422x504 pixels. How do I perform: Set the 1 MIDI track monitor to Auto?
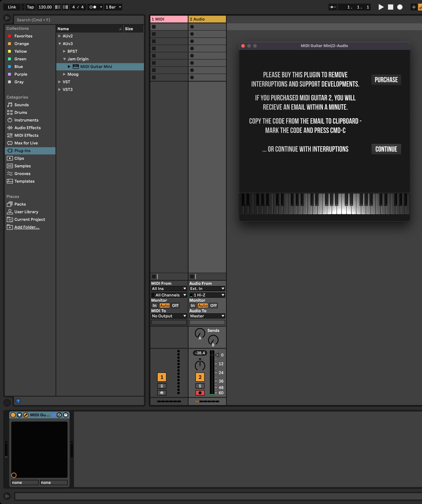(x=164, y=306)
